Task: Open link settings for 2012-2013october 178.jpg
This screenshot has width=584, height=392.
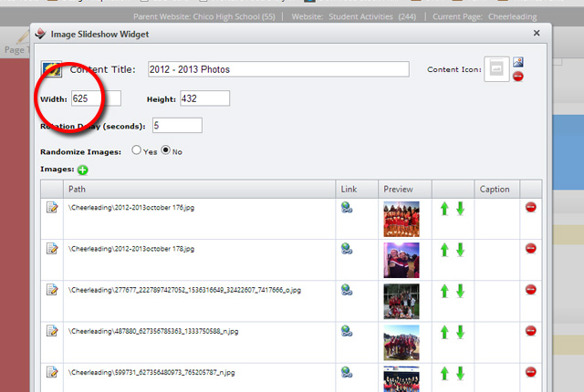Action: [348, 249]
